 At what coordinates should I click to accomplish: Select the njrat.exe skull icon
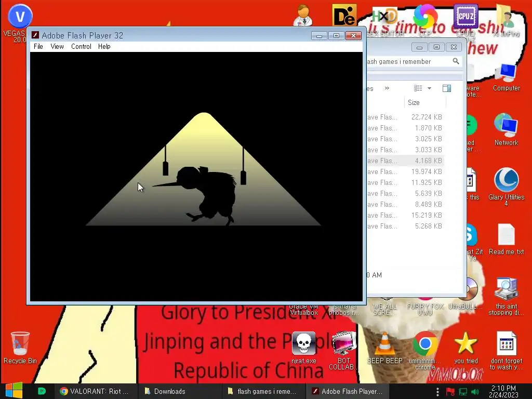coord(303,348)
